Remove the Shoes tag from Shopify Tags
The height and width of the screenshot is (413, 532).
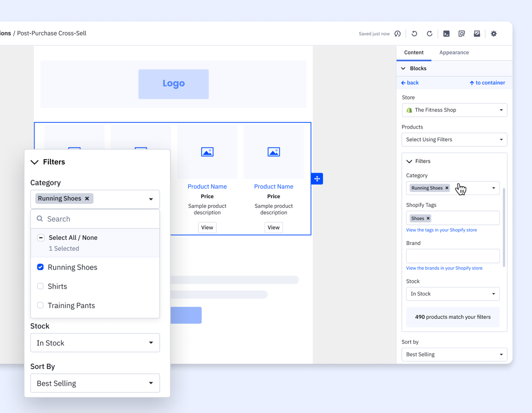pyautogui.click(x=428, y=218)
